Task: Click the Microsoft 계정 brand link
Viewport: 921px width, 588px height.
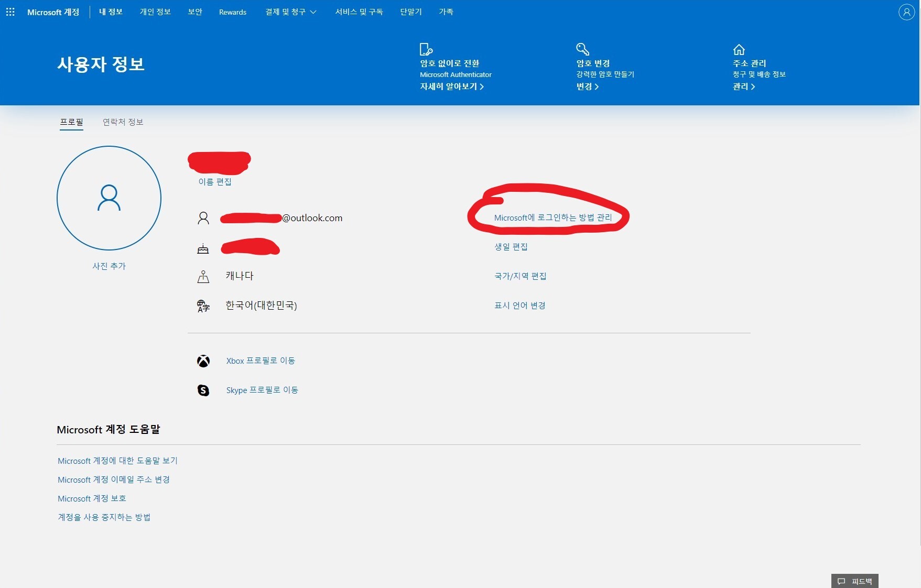Action: 53,12
